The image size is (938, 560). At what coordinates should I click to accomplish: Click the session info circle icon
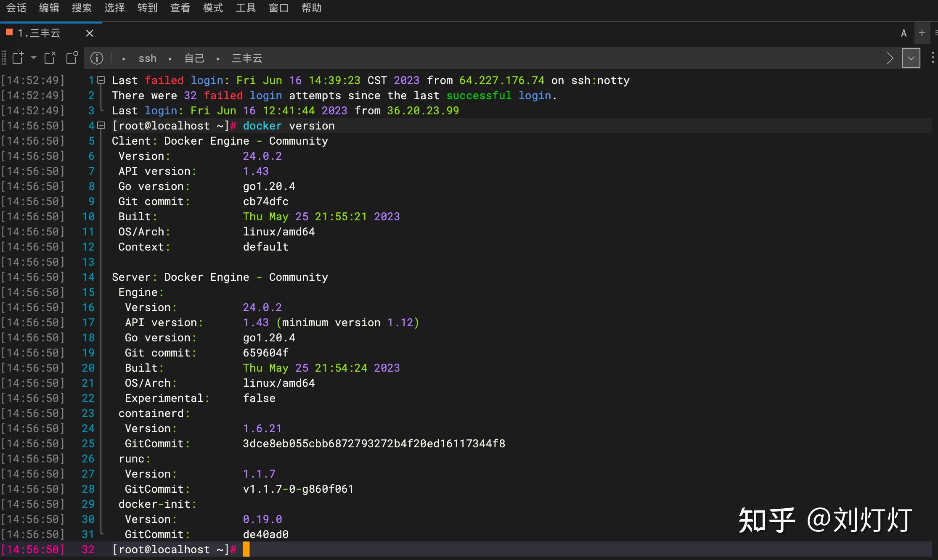click(97, 58)
